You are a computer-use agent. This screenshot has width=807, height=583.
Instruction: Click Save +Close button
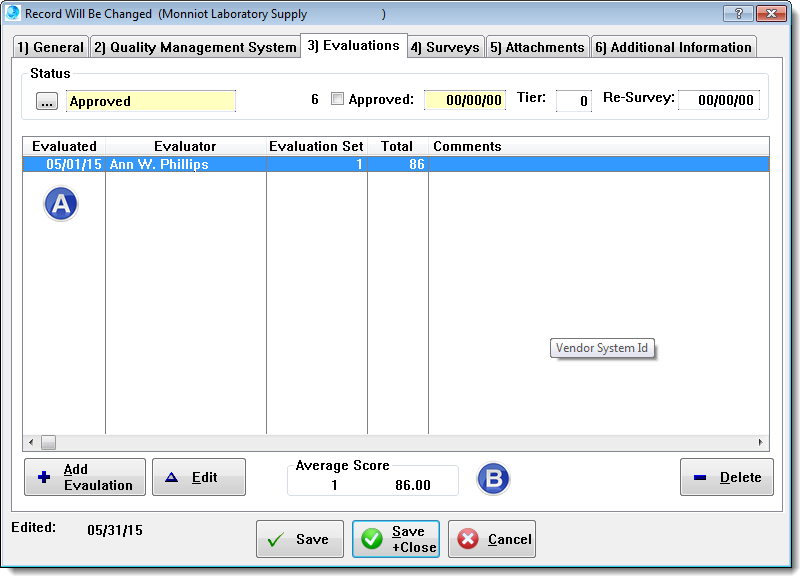pos(395,539)
